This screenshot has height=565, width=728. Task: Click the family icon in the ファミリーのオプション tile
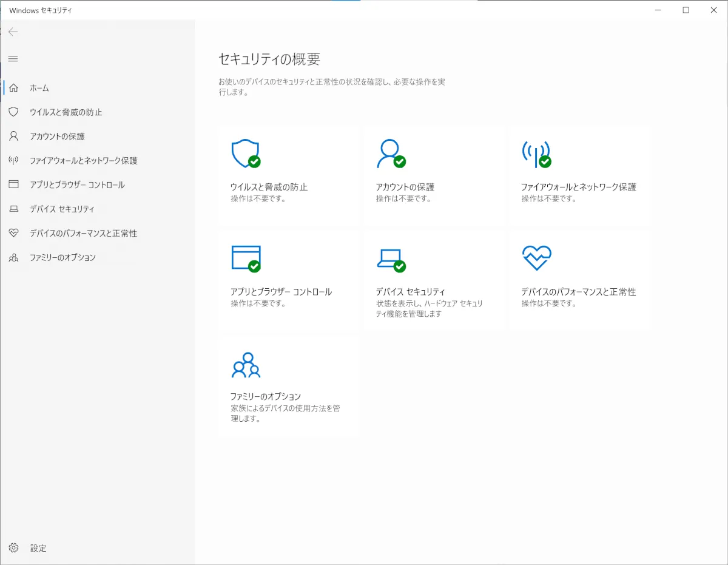pos(245,365)
